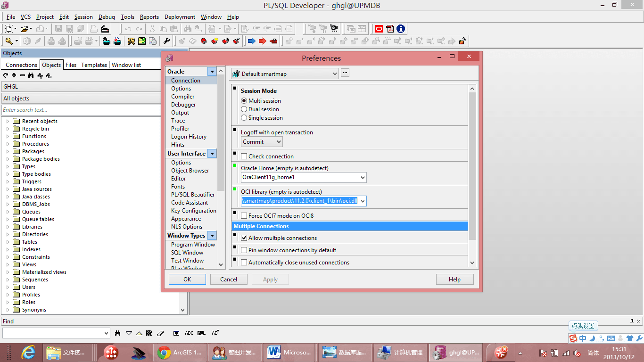Open the Find text dropdown
The width and height of the screenshot is (644, 362).
[106, 333]
